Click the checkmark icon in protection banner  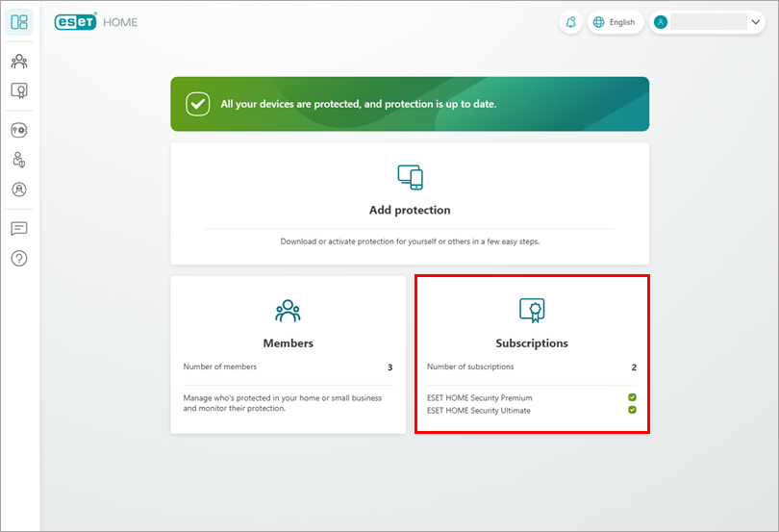point(198,104)
